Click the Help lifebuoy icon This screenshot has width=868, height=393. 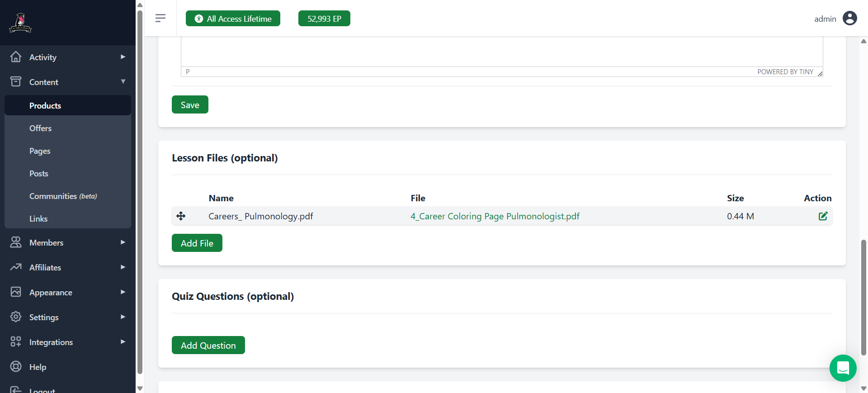click(x=16, y=367)
